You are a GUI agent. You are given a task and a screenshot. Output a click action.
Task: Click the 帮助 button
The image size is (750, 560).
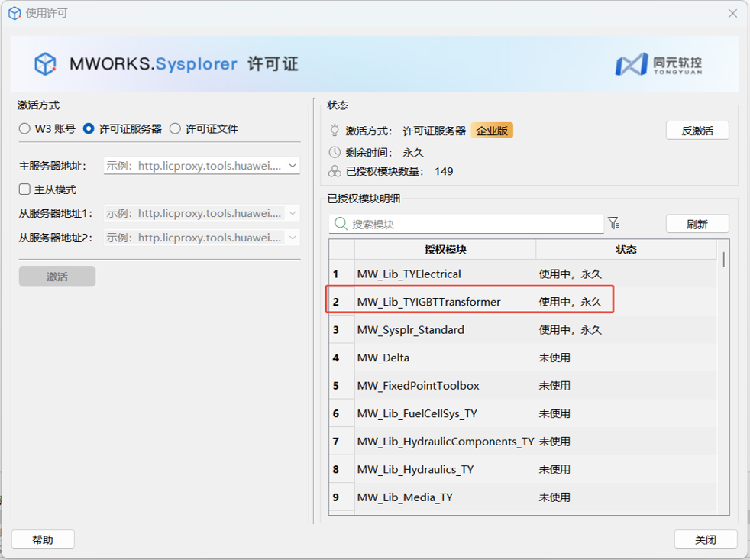click(43, 539)
